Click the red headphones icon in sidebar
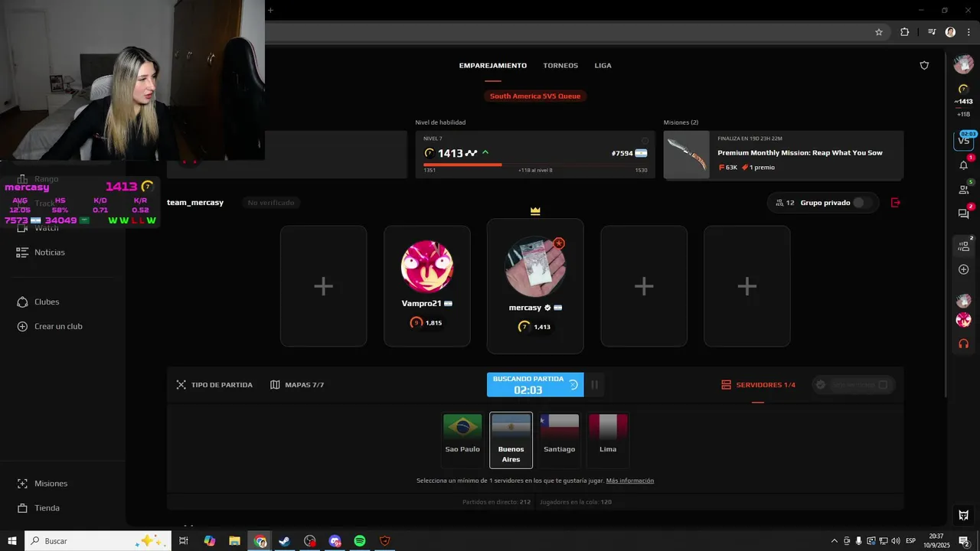This screenshot has width=980, height=551. (964, 344)
